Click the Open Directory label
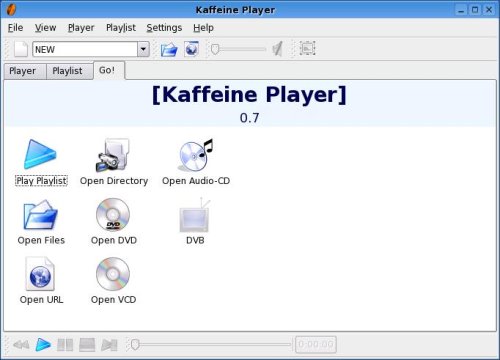 114,181
